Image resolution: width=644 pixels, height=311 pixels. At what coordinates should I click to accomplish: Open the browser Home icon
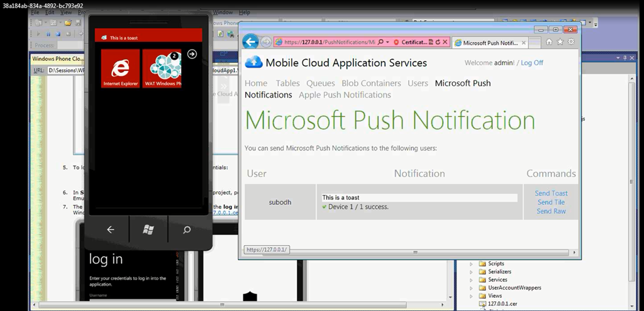(548, 42)
